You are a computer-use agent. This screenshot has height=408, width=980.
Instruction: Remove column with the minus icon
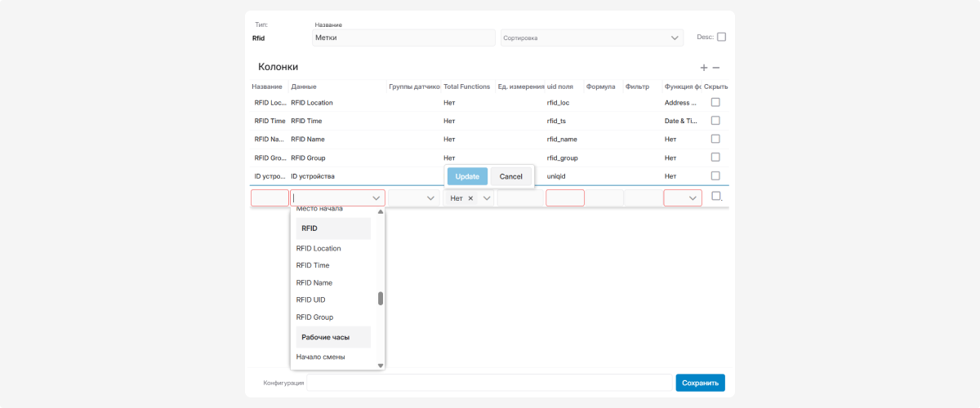(716, 68)
